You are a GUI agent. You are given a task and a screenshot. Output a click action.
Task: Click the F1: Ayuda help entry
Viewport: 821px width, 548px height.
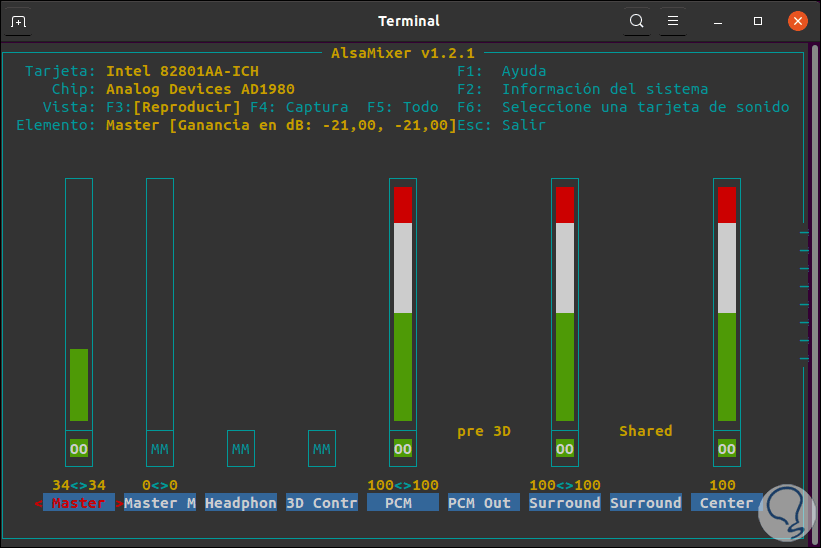coord(502,71)
